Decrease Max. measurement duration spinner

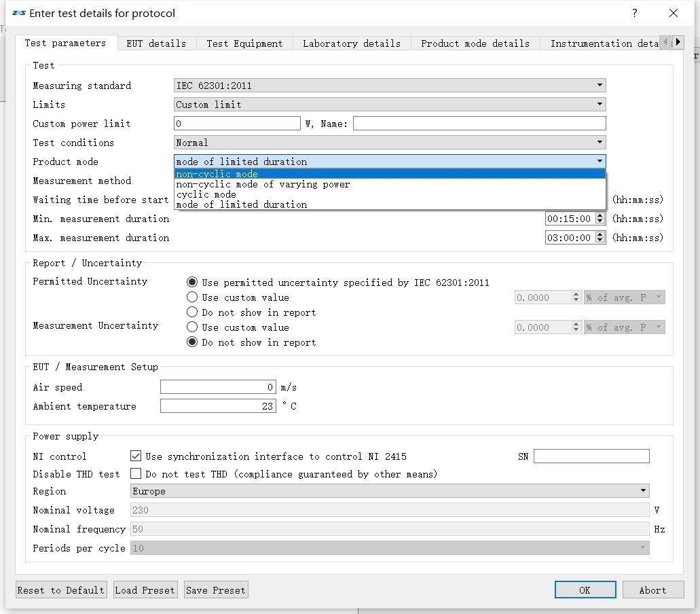600,241
